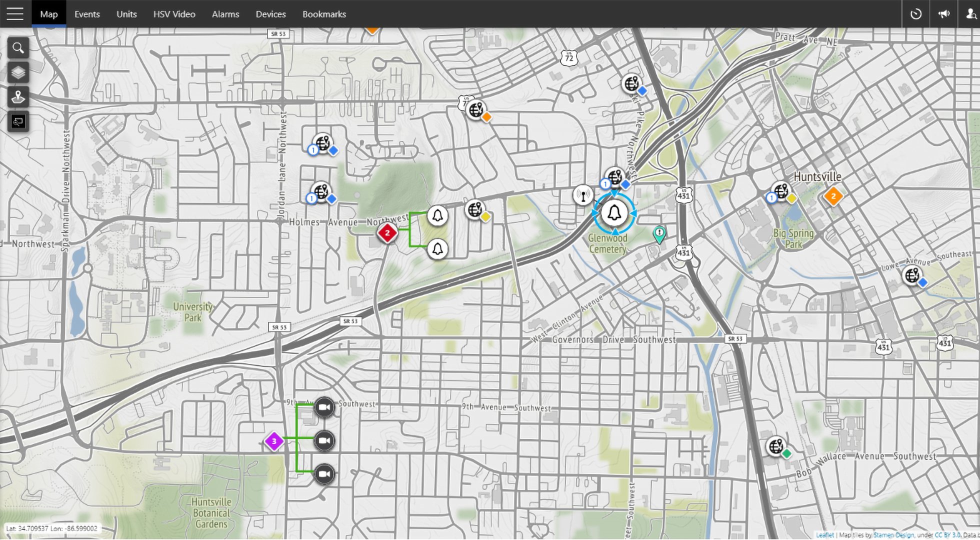The height and width of the screenshot is (540, 980).
Task: Switch to the Events tab
Action: pos(87,14)
